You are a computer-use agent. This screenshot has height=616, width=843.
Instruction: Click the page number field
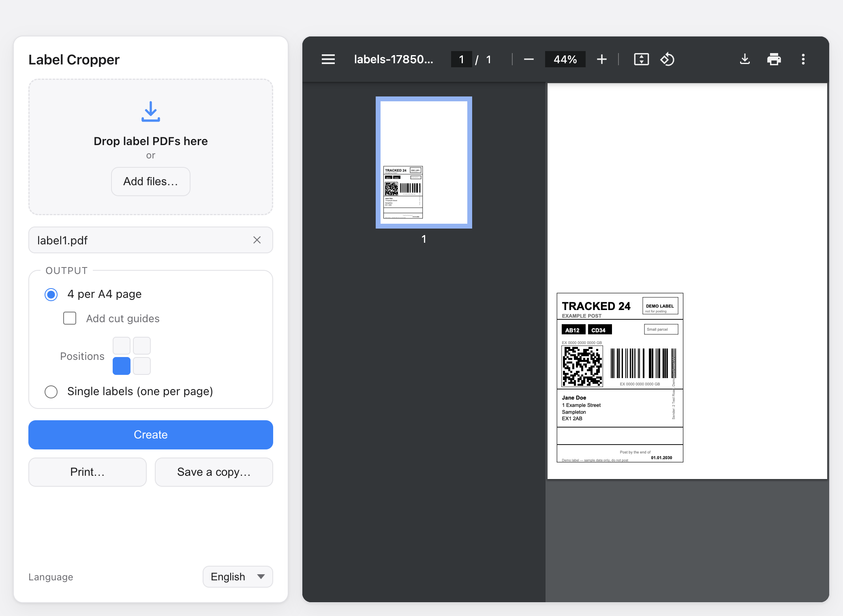(x=461, y=59)
